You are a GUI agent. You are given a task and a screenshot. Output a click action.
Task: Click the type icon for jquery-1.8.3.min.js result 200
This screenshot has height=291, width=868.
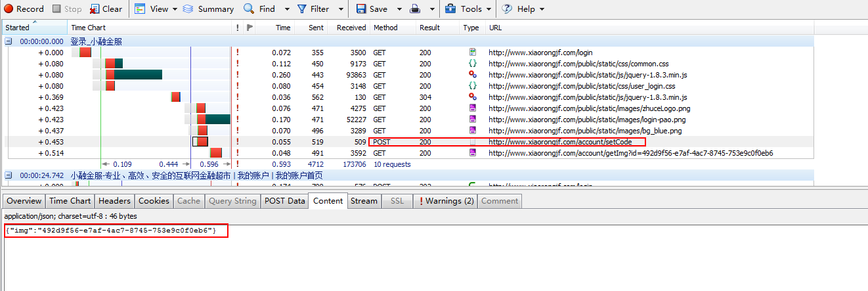tap(472, 75)
